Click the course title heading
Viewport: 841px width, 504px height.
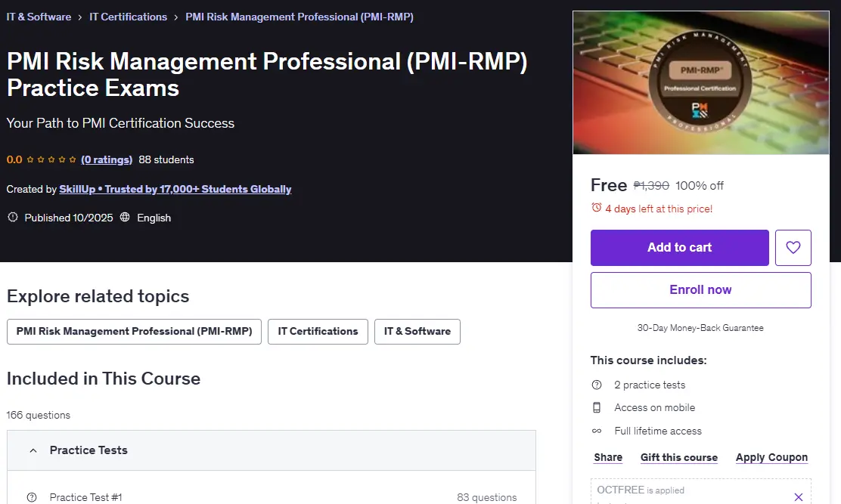[x=267, y=75]
